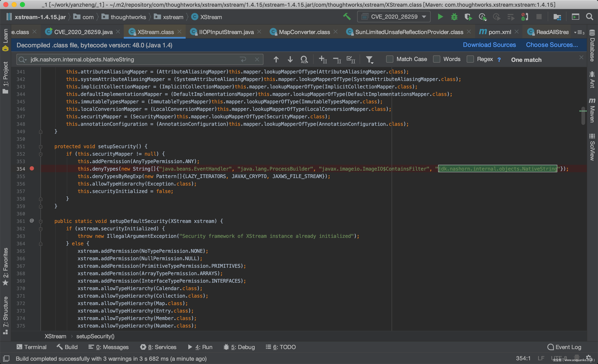The image size is (598, 364).
Task: Click the search filter funnel icon
Action: (369, 59)
